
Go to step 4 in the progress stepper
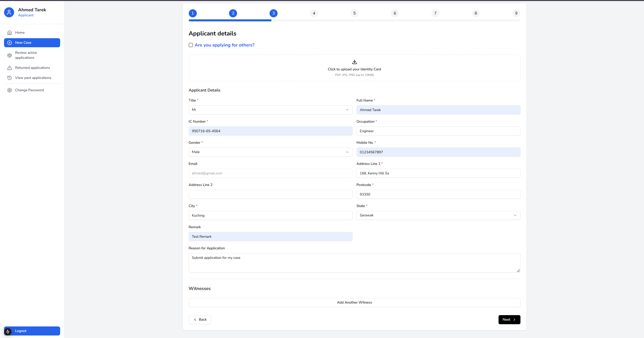(x=314, y=13)
